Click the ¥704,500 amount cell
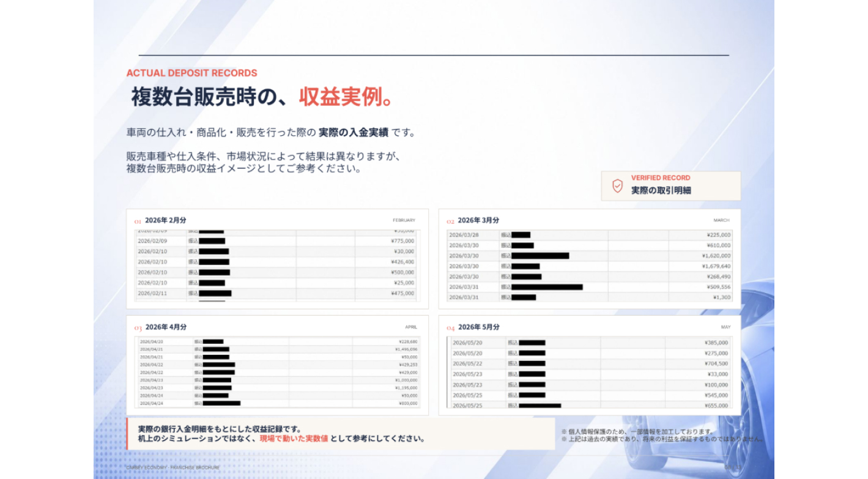 (716, 363)
